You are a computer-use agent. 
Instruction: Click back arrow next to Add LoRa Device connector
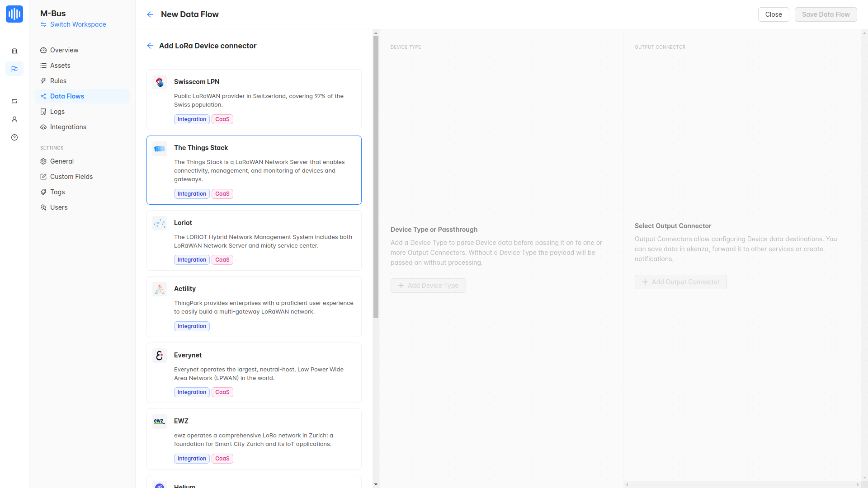[x=150, y=46]
